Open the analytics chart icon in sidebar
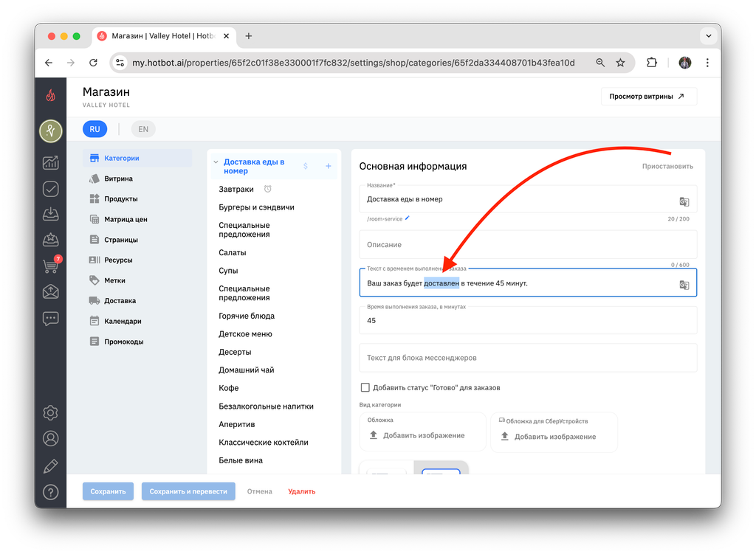This screenshot has width=756, height=554. [x=51, y=163]
